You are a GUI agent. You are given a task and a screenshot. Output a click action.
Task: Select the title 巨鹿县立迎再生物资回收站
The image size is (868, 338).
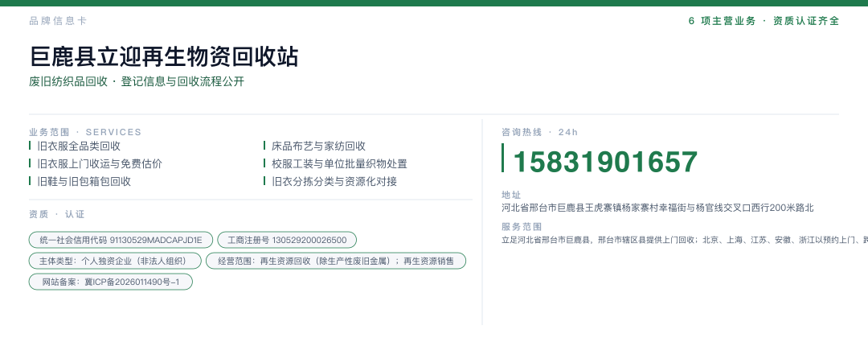coord(164,56)
